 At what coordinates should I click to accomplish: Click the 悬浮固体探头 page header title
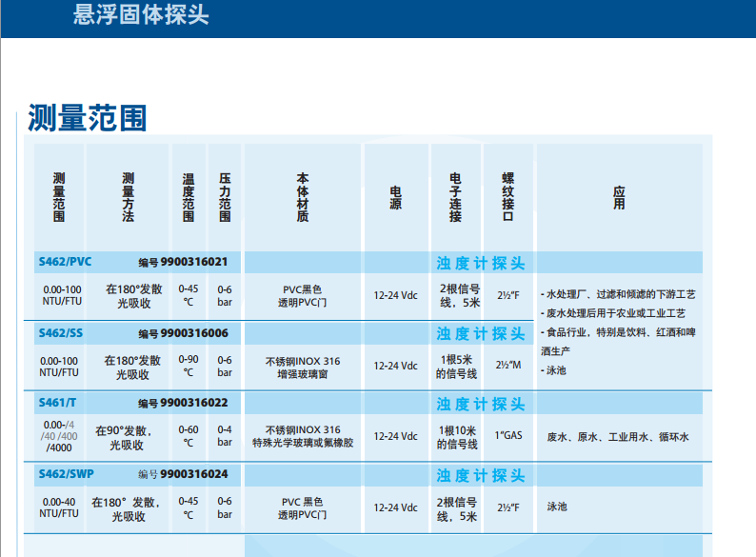[141, 16]
